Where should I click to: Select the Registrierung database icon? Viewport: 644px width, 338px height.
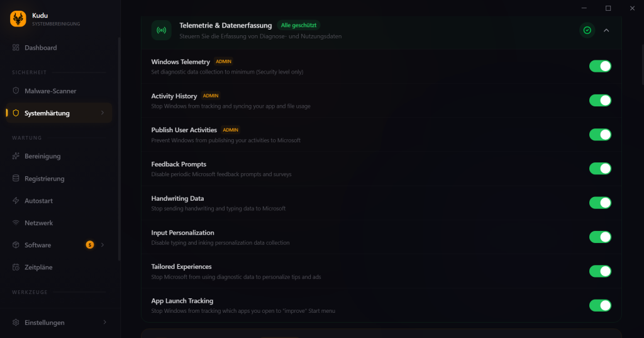tap(16, 178)
